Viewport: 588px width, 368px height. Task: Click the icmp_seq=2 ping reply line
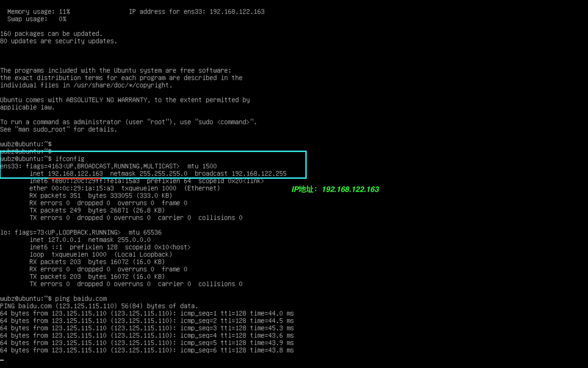(147, 321)
